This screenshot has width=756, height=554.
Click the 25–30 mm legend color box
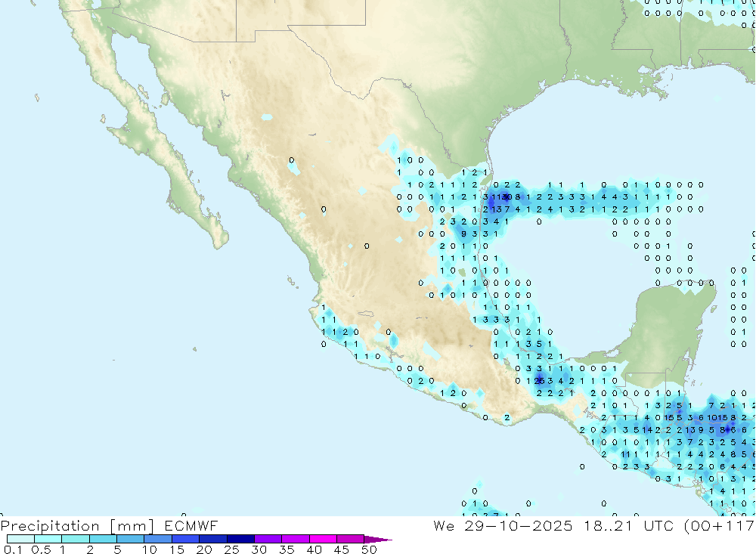click(x=240, y=539)
